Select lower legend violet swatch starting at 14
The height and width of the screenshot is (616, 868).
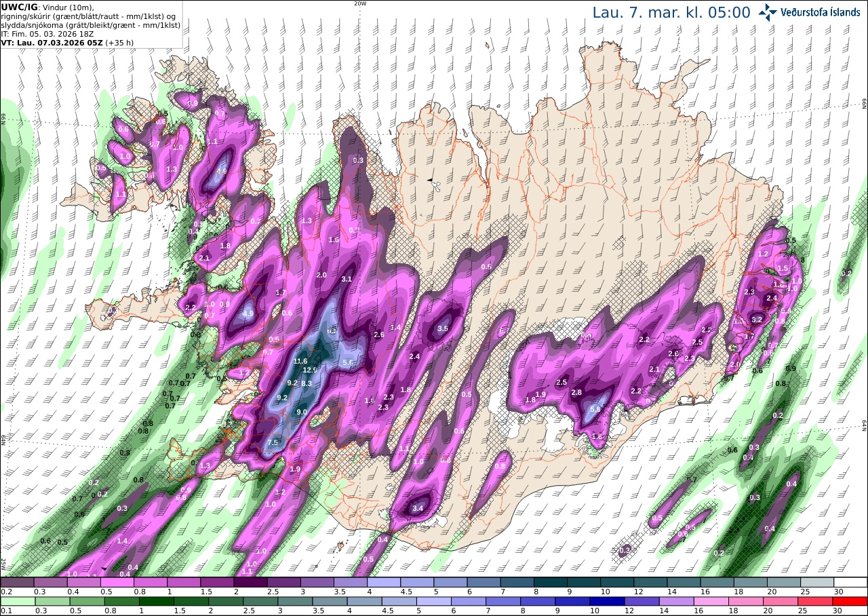pos(677,601)
